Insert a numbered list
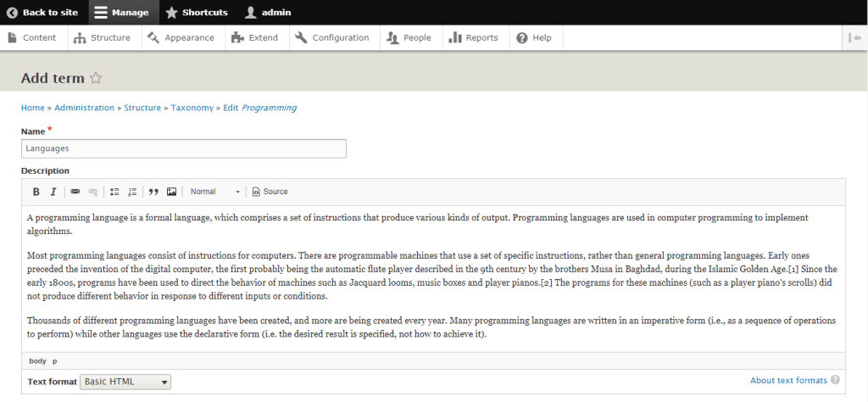 [x=131, y=192]
